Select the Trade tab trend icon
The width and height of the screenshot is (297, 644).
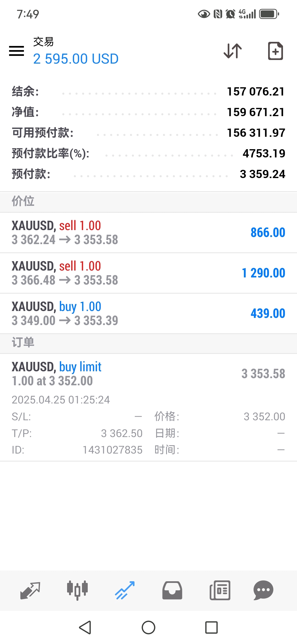pos(125,591)
